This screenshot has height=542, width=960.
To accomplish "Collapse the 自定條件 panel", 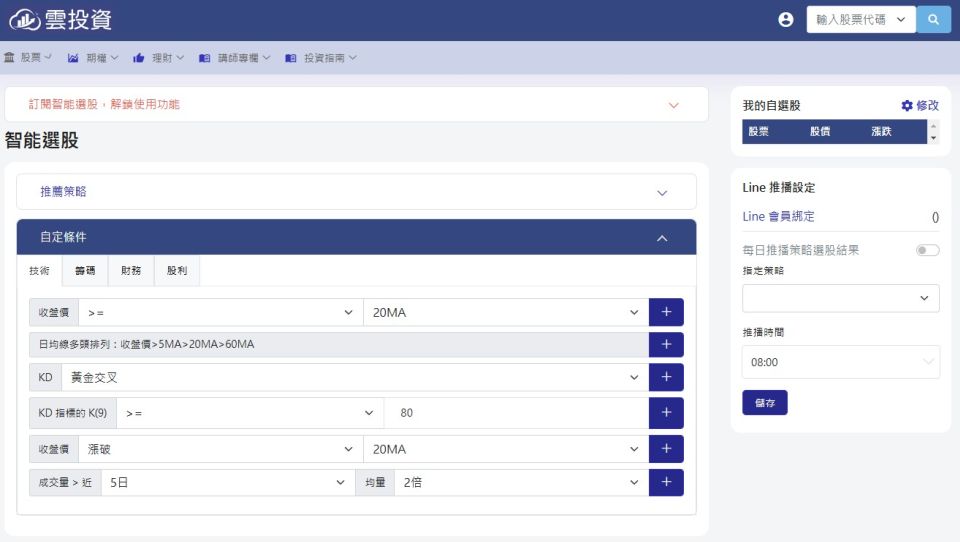I will (x=661, y=238).
